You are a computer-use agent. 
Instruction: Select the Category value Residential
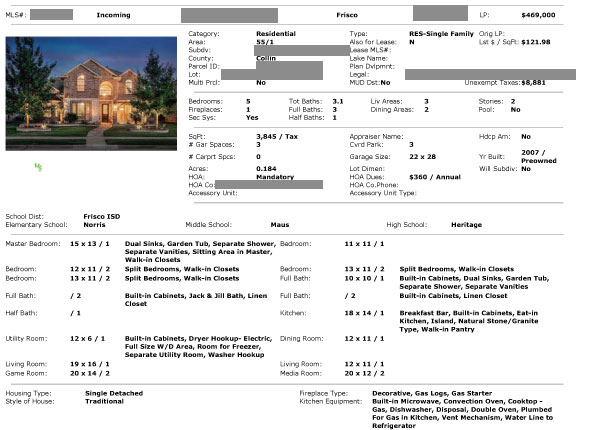click(276, 34)
